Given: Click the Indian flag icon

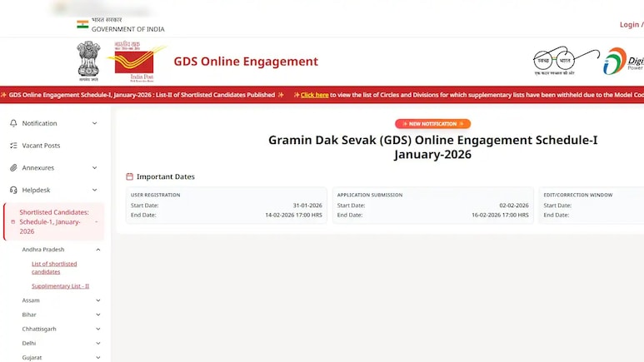Looking at the screenshot, I should pyautogui.click(x=82, y=24).
